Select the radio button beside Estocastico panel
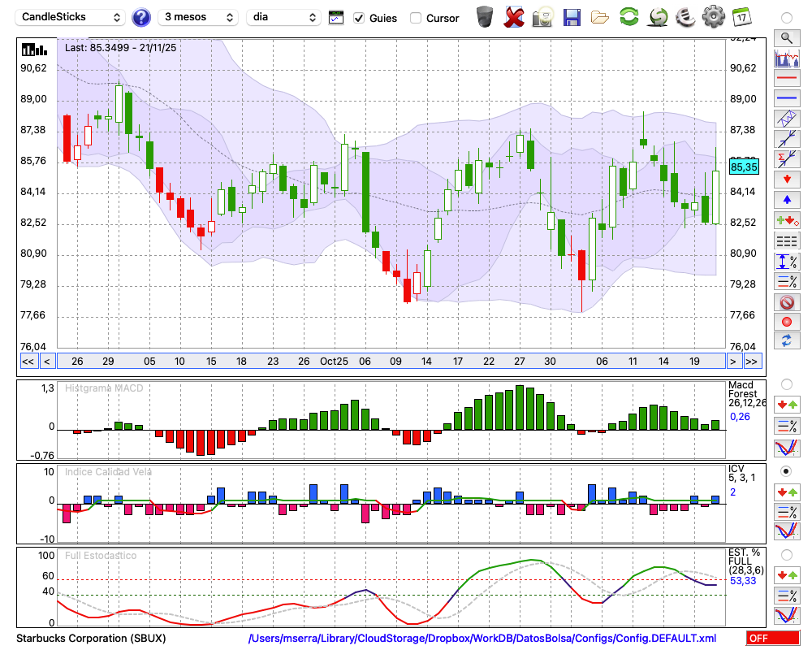The height and width of the screenshot is (650, 812). tap(786, 555)
